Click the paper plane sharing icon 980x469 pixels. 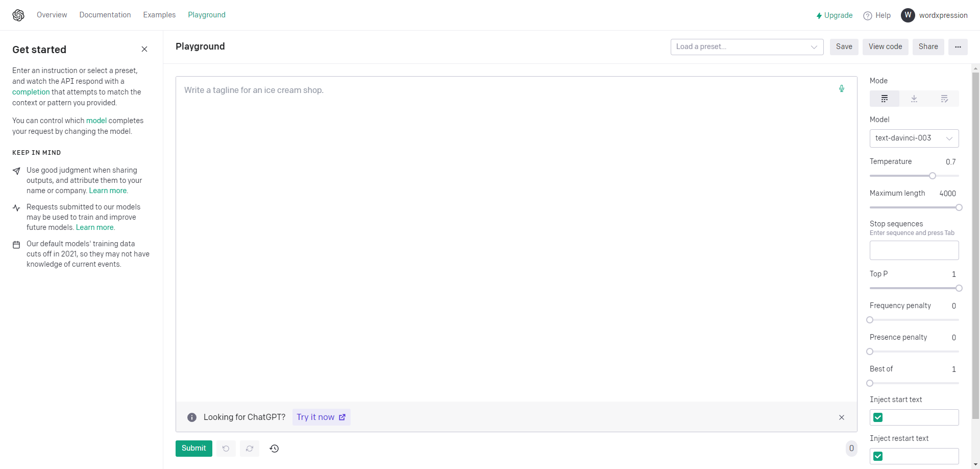click(16, 171)
